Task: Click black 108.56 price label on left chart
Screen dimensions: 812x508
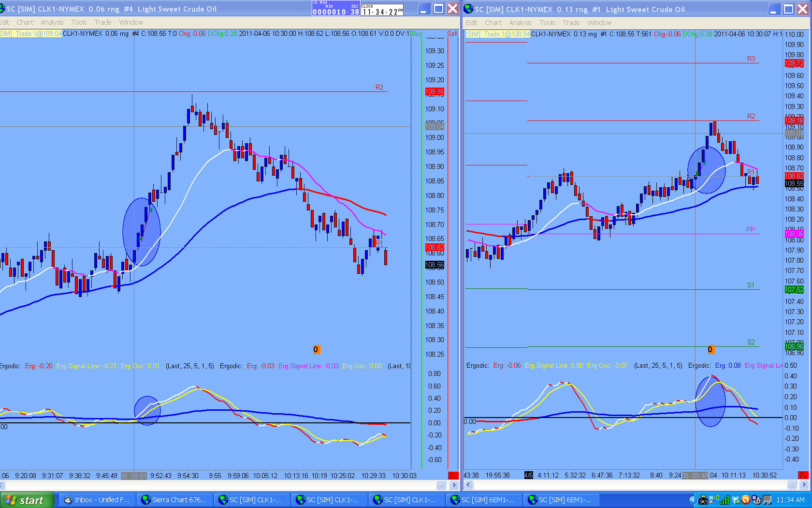Action: coord(435,265)
